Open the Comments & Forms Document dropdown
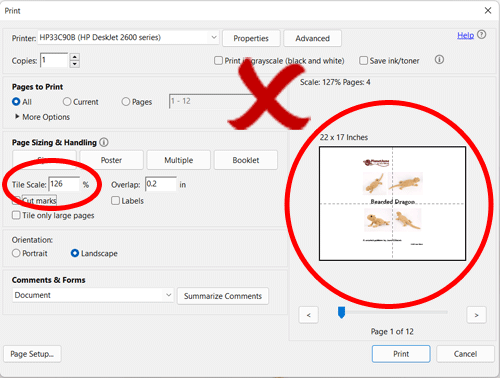Screen dimensions: 500x378 tap(93, 295)
